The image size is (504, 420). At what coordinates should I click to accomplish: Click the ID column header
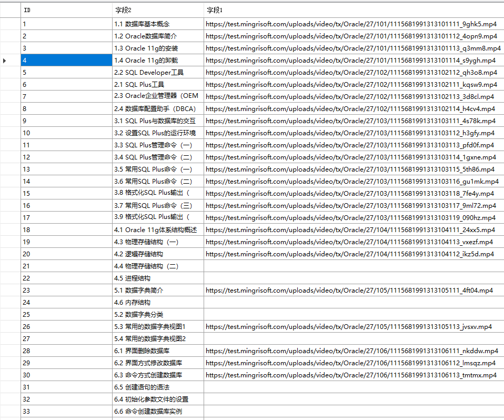click(x=66, y=10)
